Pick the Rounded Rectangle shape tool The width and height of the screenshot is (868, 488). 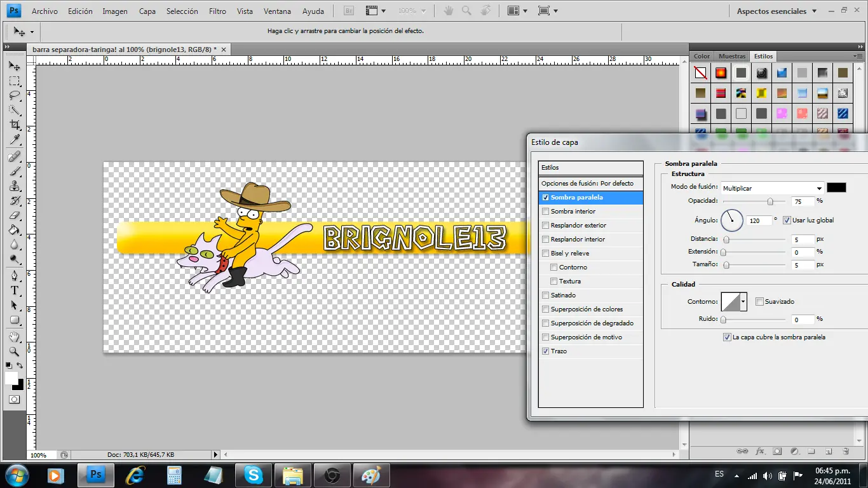coord(15,320)
